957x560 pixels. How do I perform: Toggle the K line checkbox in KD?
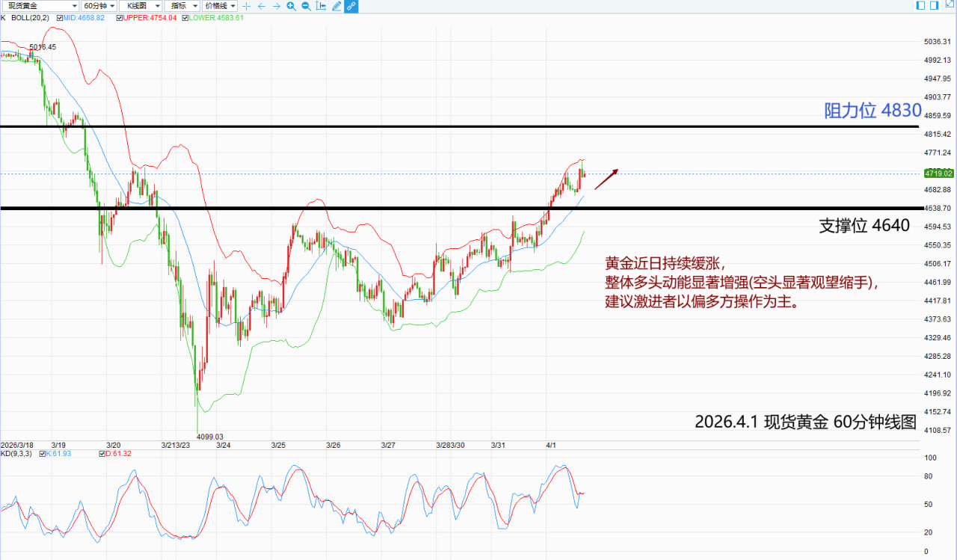pyautogui.click(x=43, y=454)
